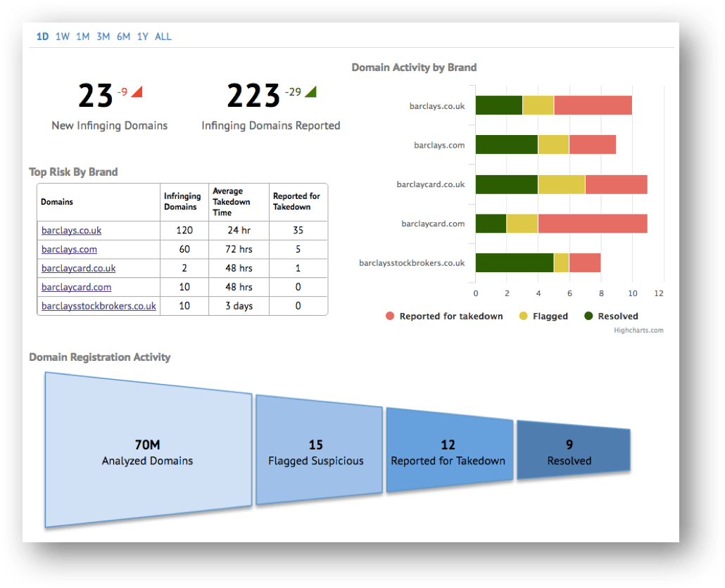Choose the 1M time range
Image resolution: width=725 pixels, height=588 pixels.
tap(83, 37)
